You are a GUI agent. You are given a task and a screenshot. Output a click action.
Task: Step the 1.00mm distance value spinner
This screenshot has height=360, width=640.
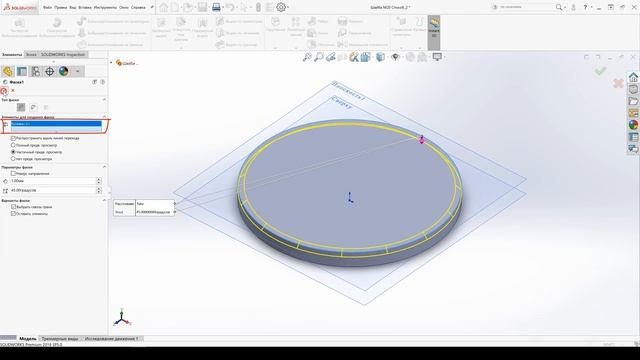point(99,181)
